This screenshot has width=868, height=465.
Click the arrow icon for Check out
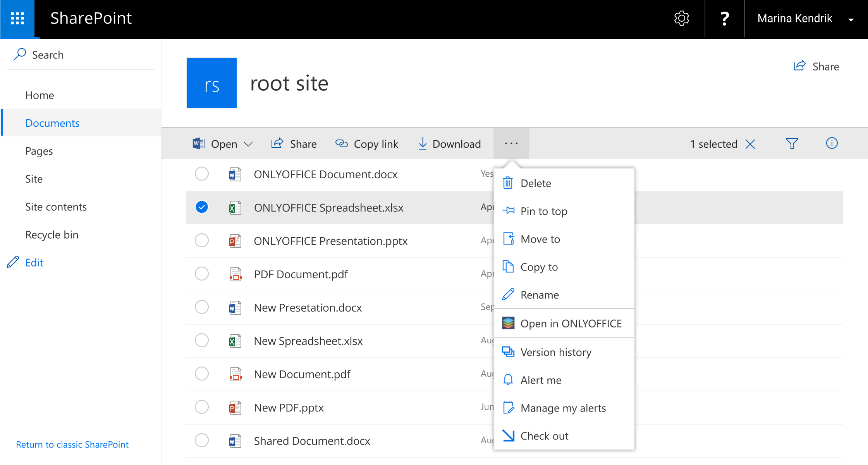pyautogui.click(x=508, y=436)
